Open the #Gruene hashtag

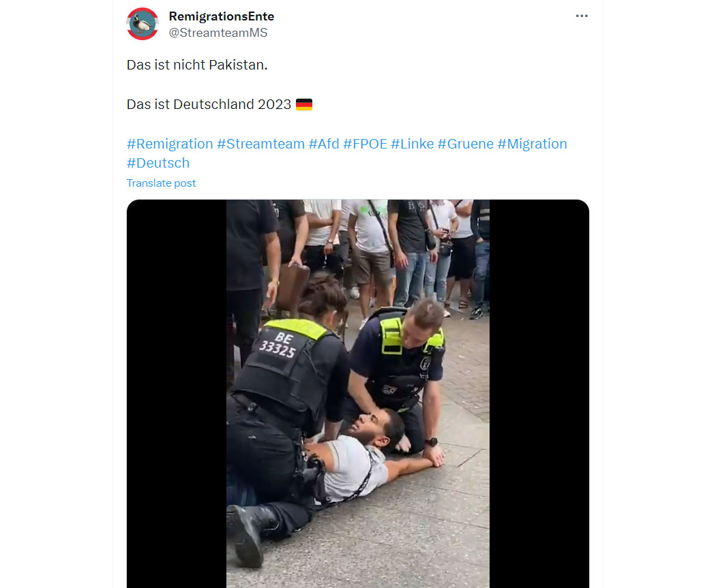(465, 144)
